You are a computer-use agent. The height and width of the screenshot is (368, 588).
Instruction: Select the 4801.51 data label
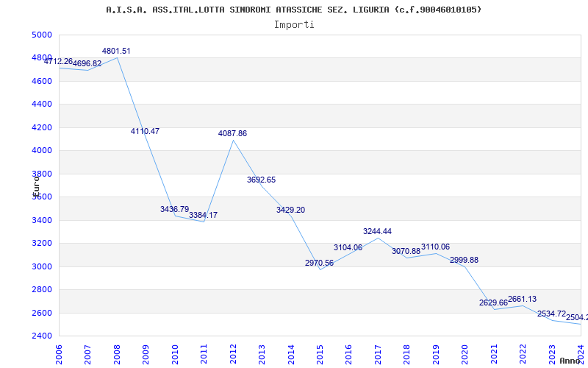pyautogui.click(x=116, y=51)
